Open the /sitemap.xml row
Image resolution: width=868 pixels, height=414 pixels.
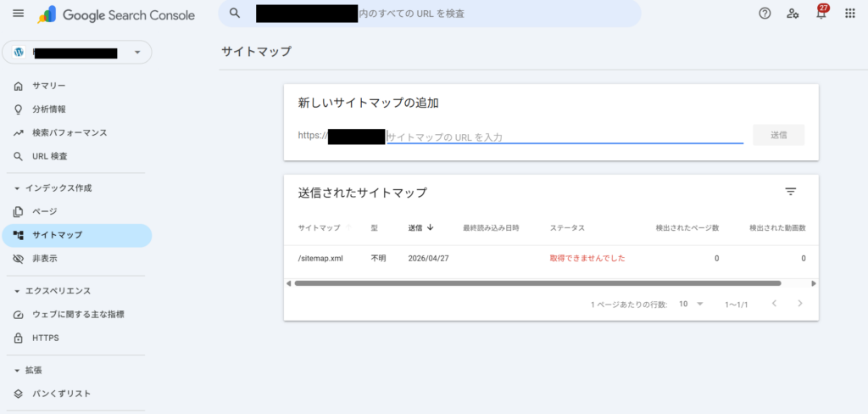click(320, 258)
